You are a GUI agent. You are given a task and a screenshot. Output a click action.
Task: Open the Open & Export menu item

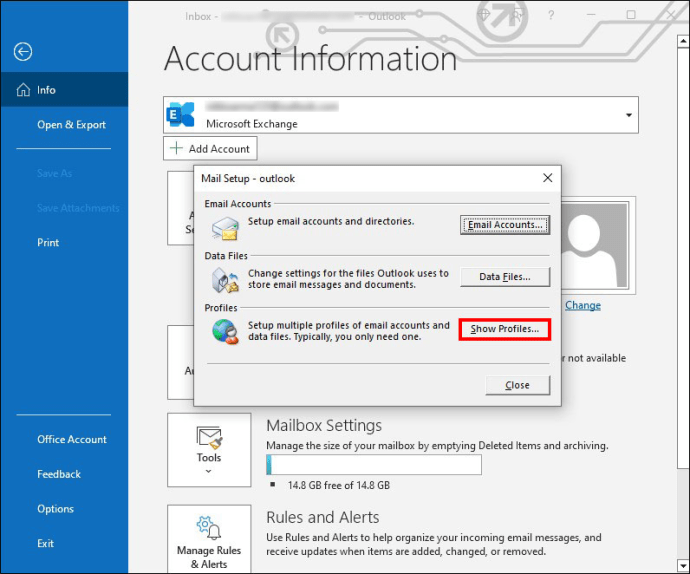71,125
